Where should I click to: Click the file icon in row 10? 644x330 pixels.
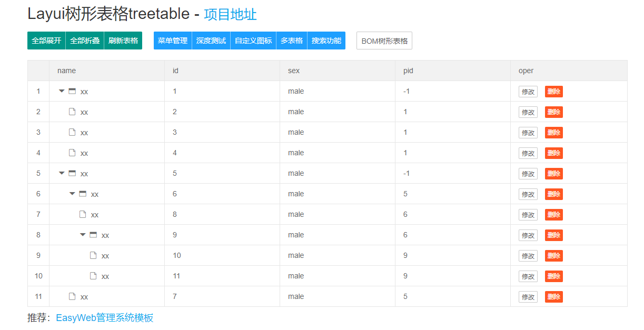[93, 276]
